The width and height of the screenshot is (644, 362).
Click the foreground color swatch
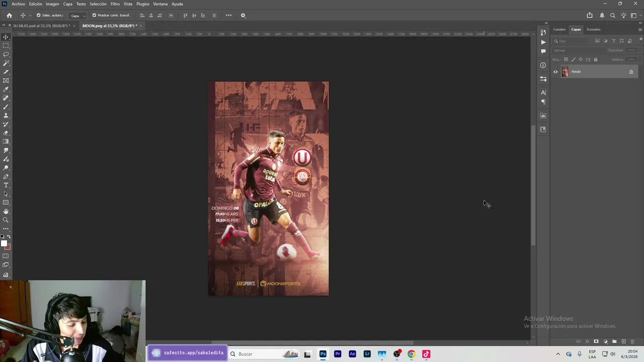coord(4,244)
